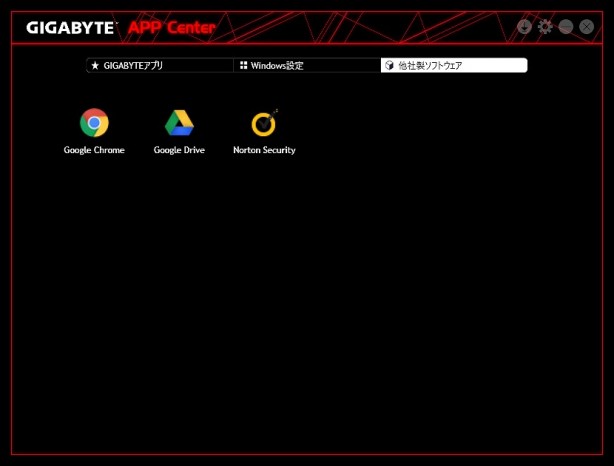Click the Norton Security text label
614x466 pixels.
tap(264, 150)
